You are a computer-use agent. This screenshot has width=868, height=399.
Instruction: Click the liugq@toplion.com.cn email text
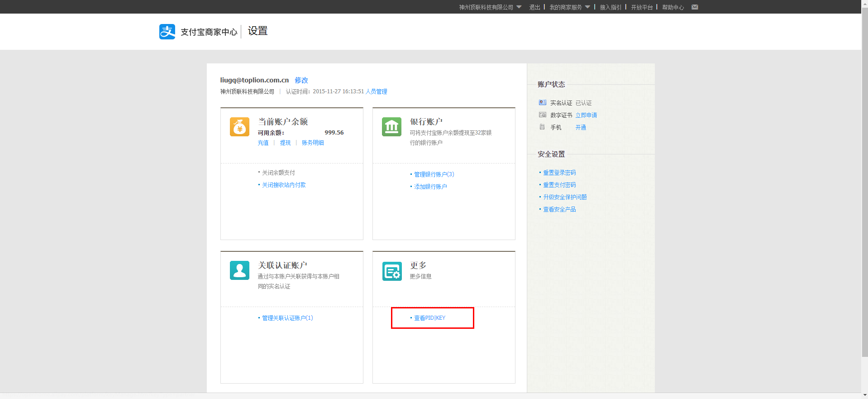click(x=254, y=80)
